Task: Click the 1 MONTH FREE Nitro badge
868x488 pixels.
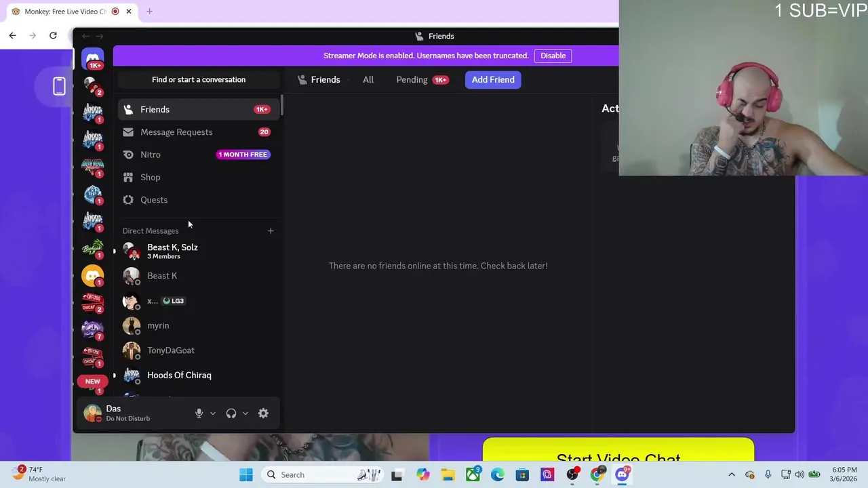Action: pos(243,155)
